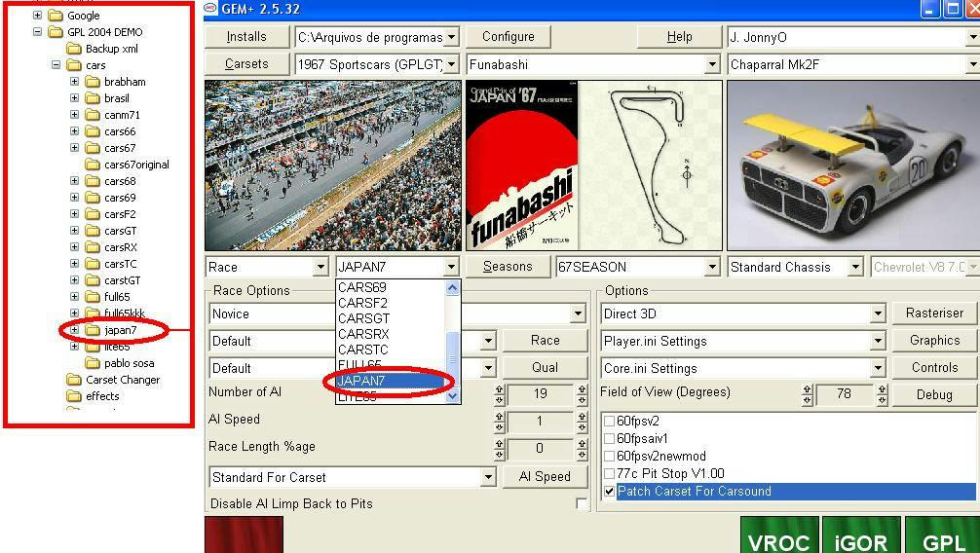The image size is (980, 553).
Task: Select the brabham folder icon
Action: click(94, 81)
